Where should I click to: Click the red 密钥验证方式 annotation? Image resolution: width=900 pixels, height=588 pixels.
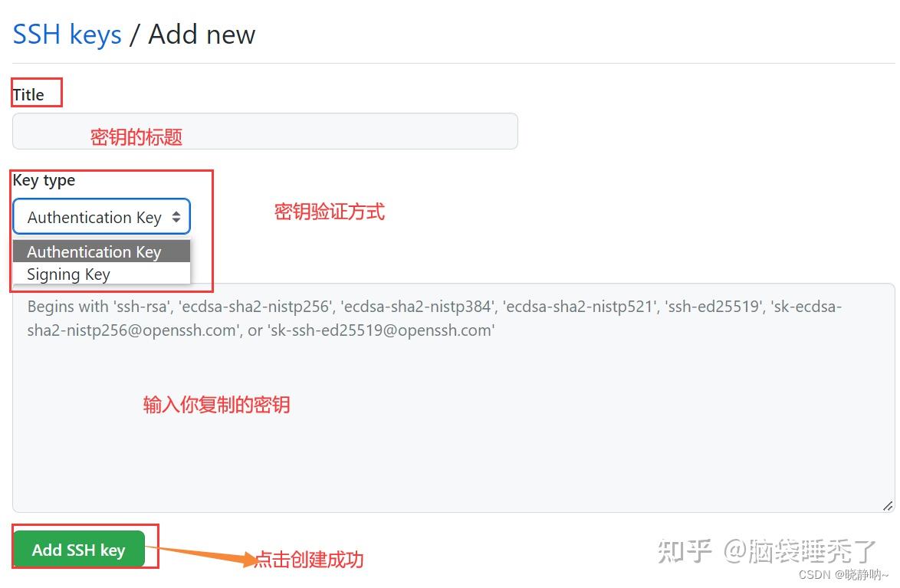330,212
